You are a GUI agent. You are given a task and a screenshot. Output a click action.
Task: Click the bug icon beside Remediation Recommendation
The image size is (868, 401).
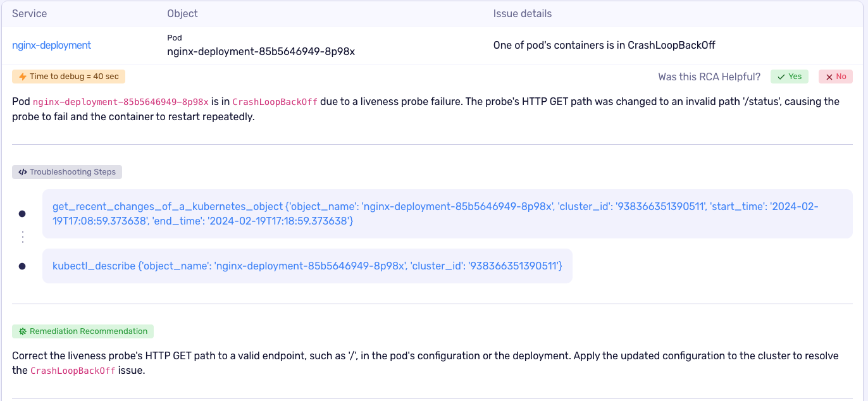click(x=22, y=331)
